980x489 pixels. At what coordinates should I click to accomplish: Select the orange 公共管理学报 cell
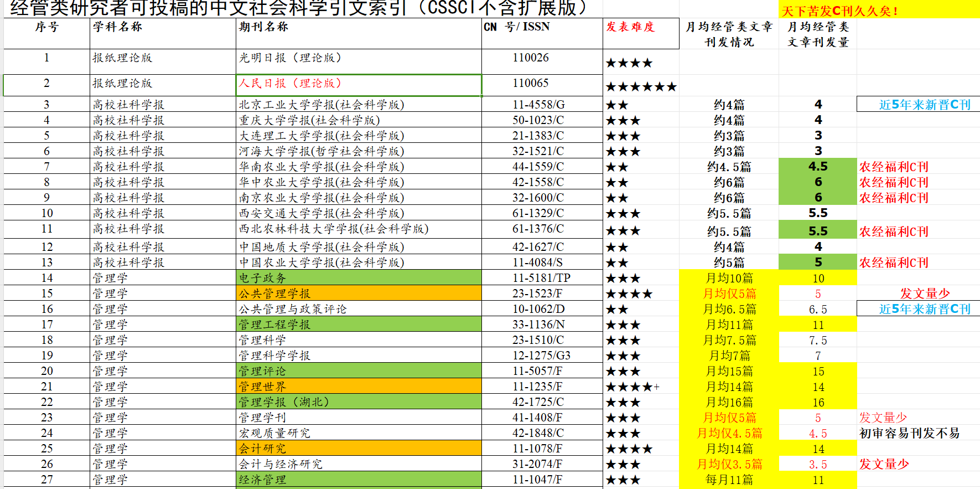[x=359, y=293]
